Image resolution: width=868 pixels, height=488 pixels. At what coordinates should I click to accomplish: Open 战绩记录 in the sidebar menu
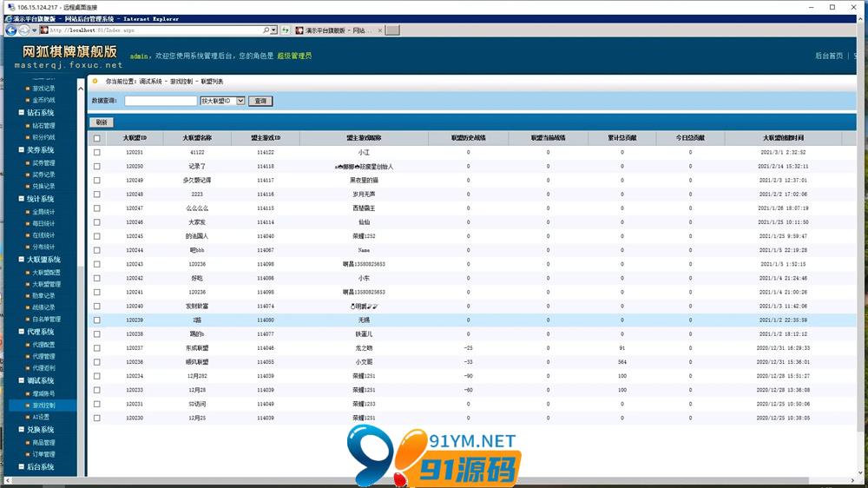[43, 307]
